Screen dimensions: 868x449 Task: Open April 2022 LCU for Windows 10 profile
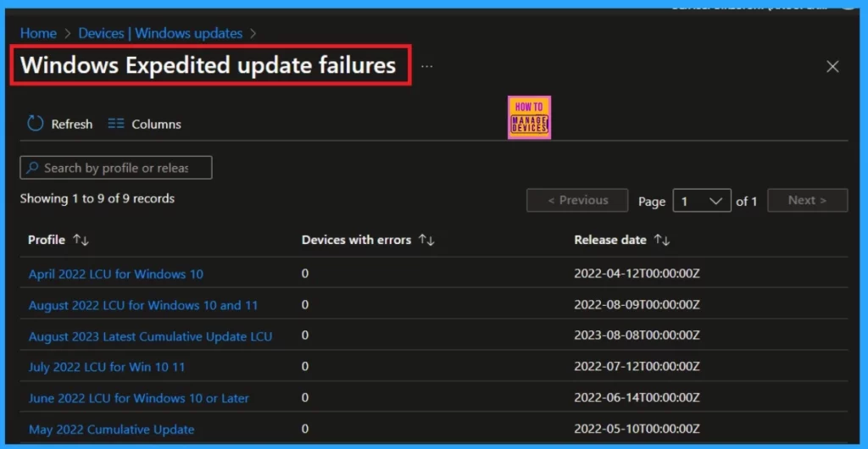click(x=115, y=274)
